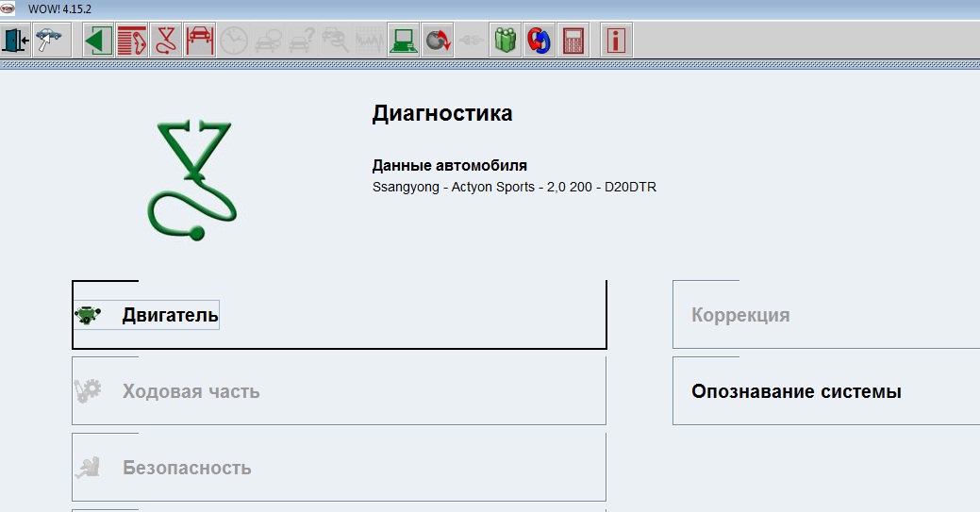Click the green engine icon beside Двигатель
This screenshot has width=980, height=512.
pyautogui.click(x=88, y=314)
